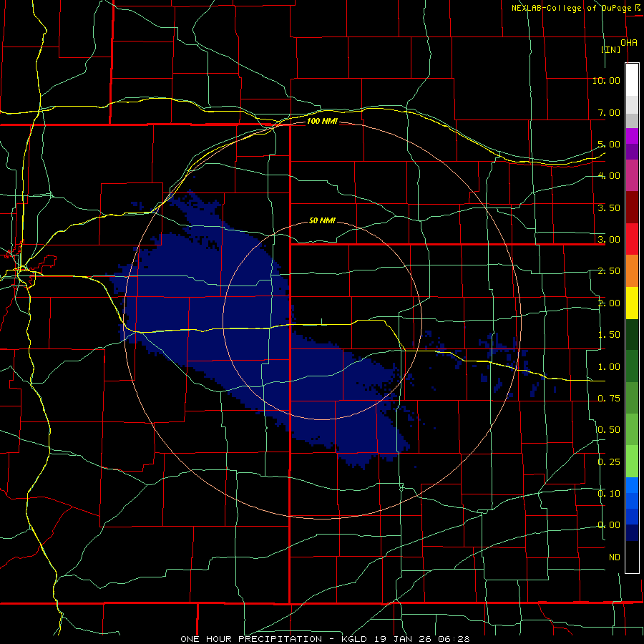Click the 1.50 legend value
Image resolution: width=644 pixels, height=644 pixels.
[609, 335]
